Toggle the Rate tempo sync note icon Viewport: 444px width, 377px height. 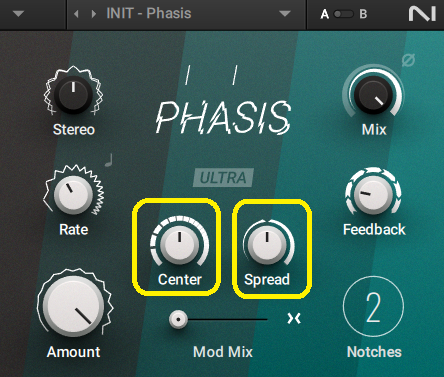tap(109, 160)
